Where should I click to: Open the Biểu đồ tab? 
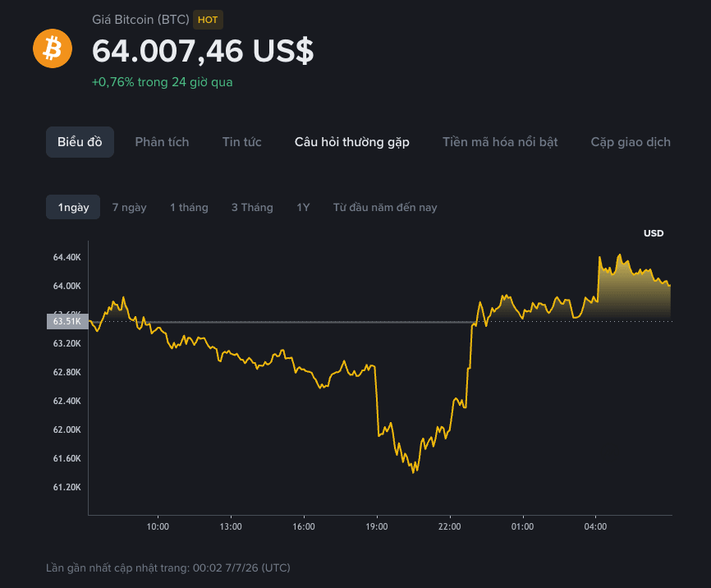[80, 142]
